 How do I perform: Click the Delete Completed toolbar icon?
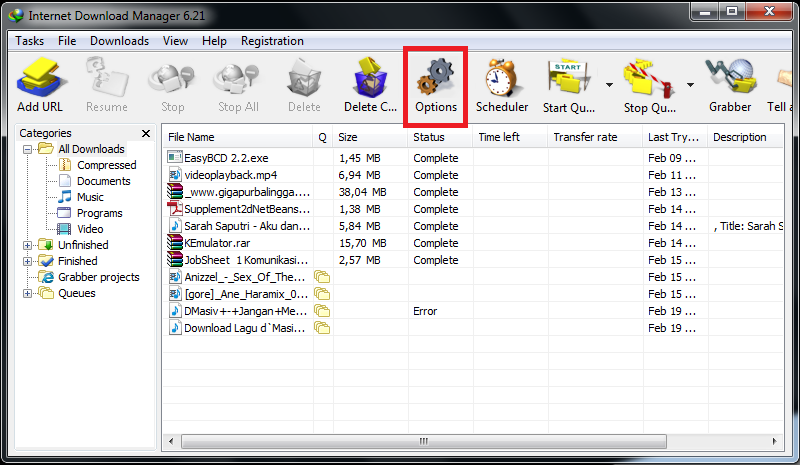[370, 78]
